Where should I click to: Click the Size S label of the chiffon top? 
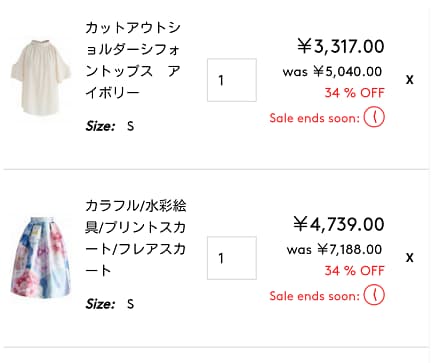pos(110,126)
